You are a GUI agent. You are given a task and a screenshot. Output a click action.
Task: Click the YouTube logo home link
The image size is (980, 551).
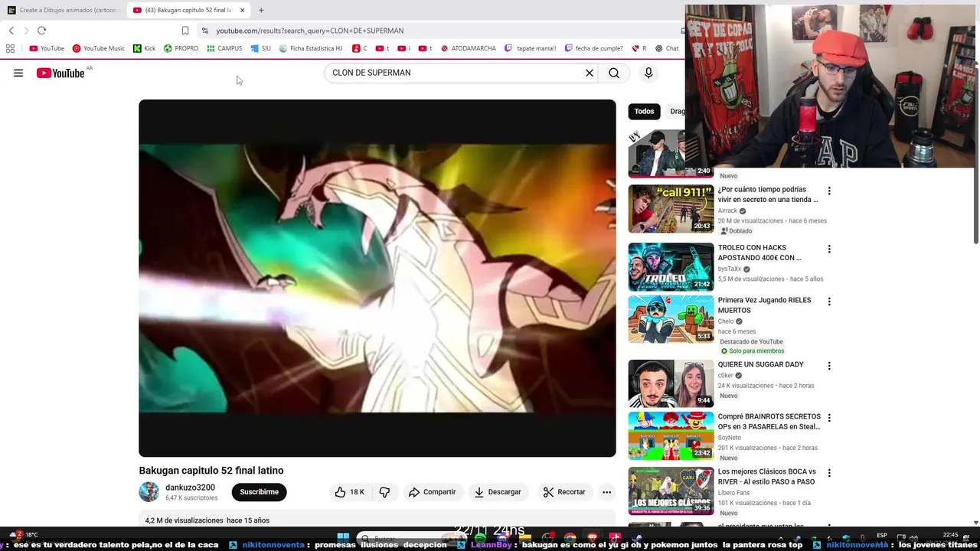click(60, 73)
